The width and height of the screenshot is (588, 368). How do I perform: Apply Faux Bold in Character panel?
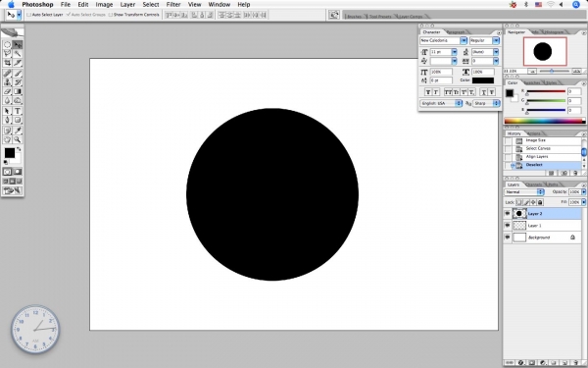pyautogui.click(x=428, y=92)
